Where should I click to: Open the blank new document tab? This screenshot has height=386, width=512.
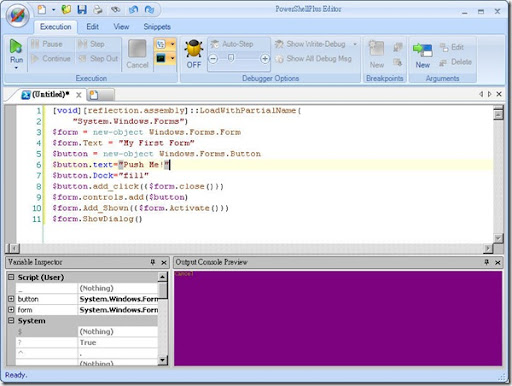[x=101, y=95]
